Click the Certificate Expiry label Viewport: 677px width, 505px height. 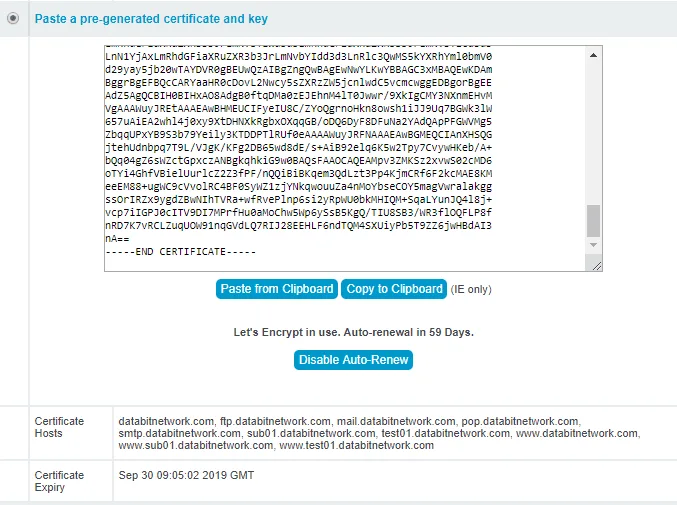[x=60, y=482]
